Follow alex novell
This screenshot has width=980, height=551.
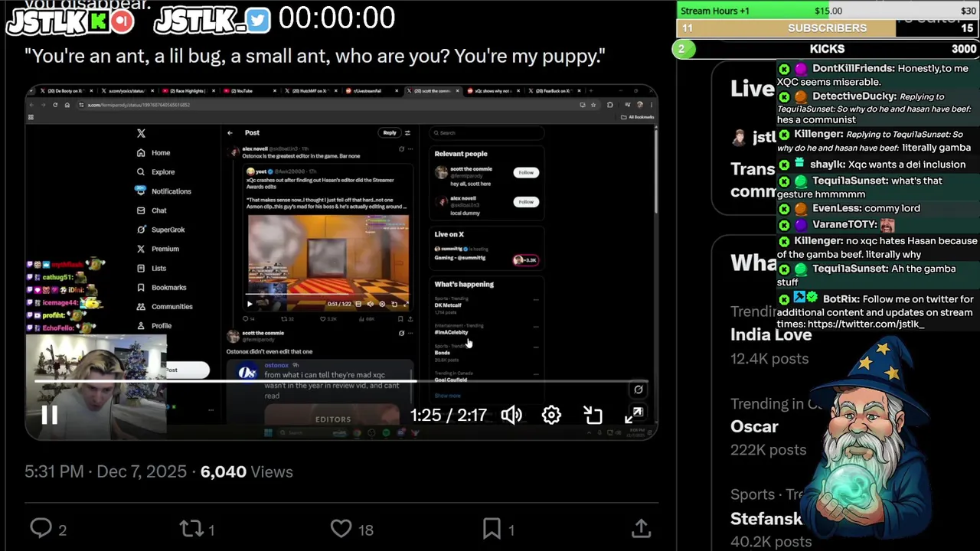pos(526,202)
